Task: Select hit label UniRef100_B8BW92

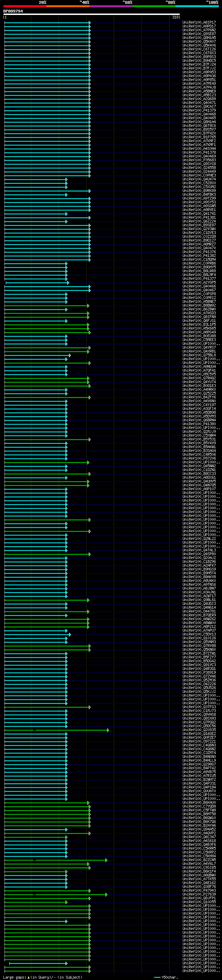Action: [199, 306]
